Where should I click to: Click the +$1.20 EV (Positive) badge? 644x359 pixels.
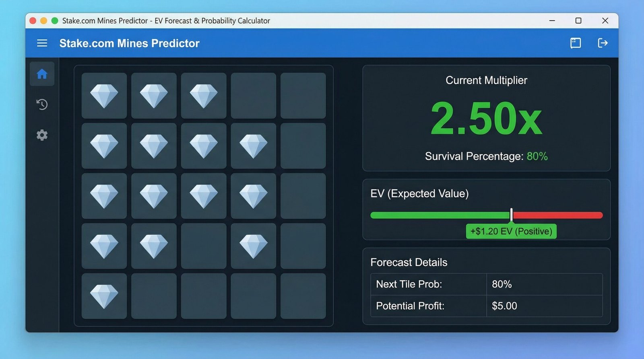tap(511, 231)
